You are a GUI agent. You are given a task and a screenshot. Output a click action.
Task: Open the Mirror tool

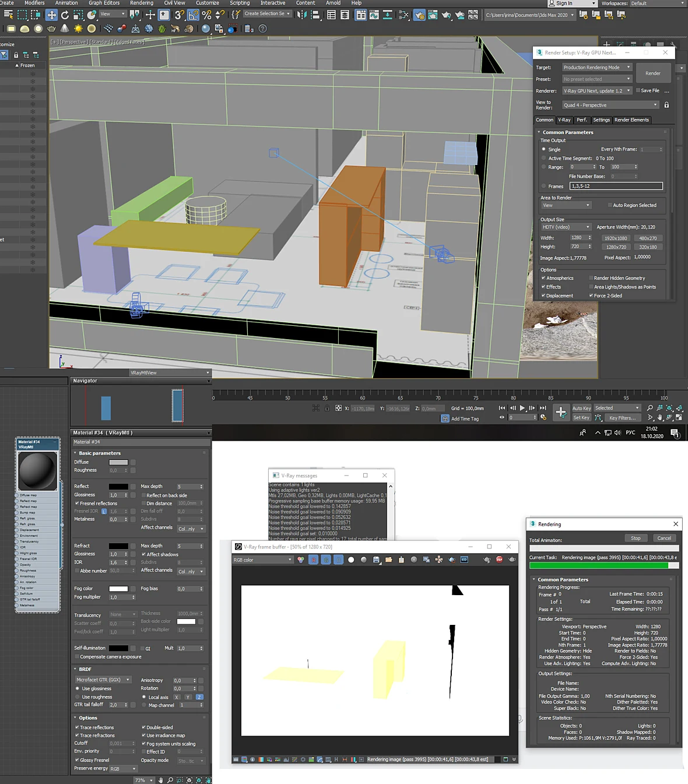[301, 15]
